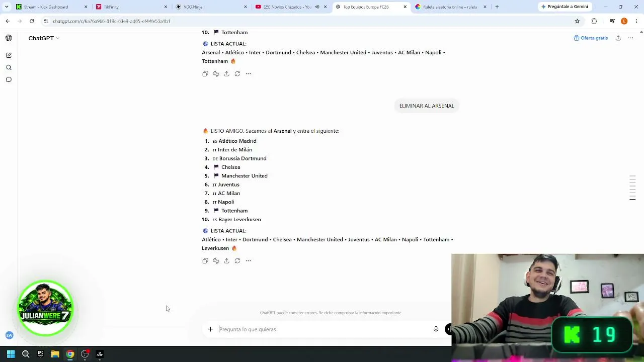This screenshot has height=362, width=644.
Task: Open the ChatGPT logo sidebar button
Action: coord(9,38)
